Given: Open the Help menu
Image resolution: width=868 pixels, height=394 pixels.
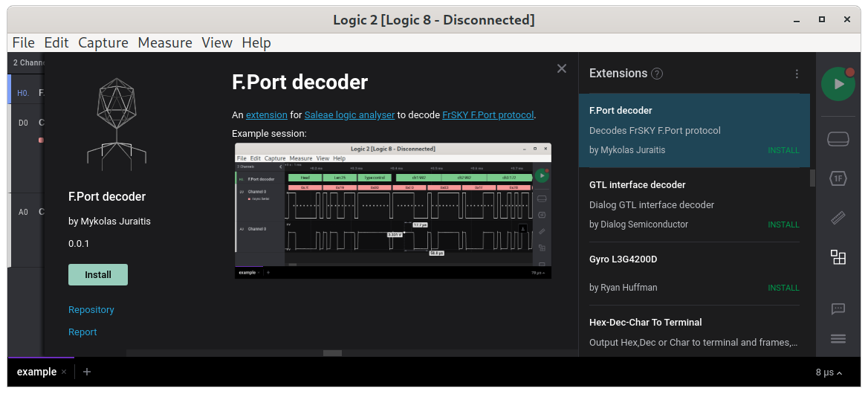Looking at the screenshot, I should (256, 42).
